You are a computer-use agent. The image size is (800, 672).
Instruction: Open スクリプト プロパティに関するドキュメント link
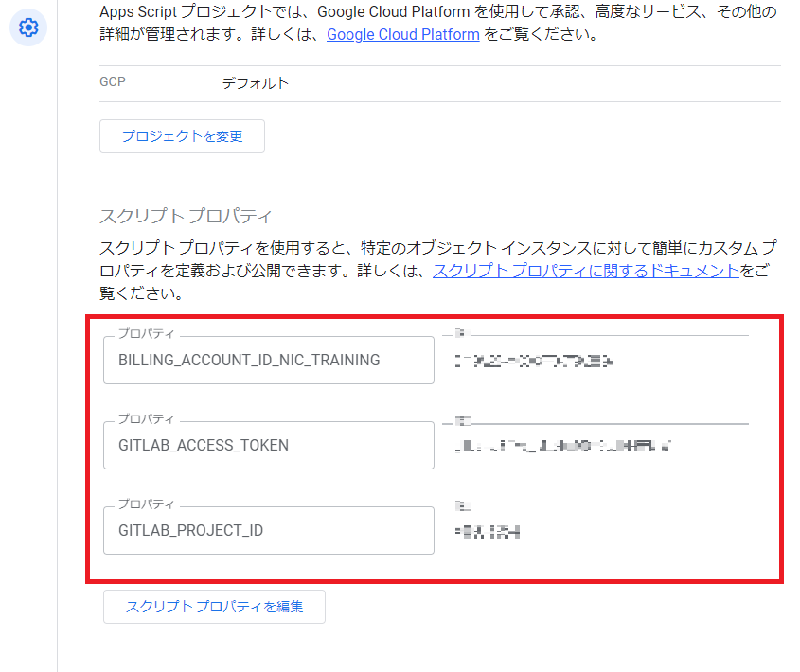tap(586, 271)
